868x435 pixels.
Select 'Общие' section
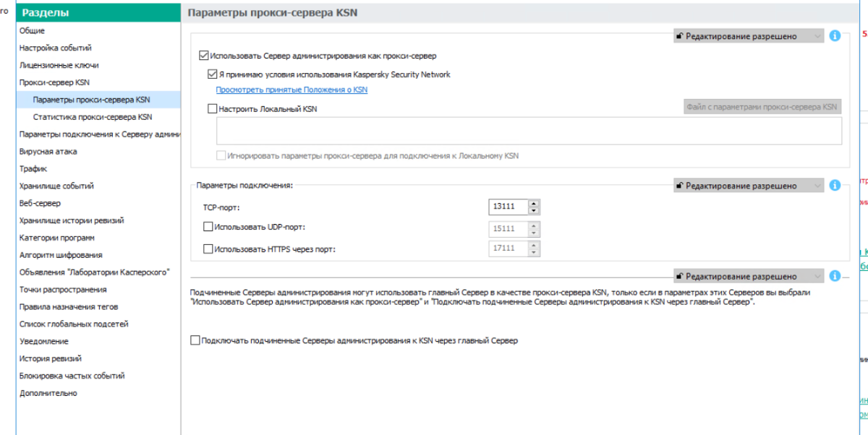(32, 30)
